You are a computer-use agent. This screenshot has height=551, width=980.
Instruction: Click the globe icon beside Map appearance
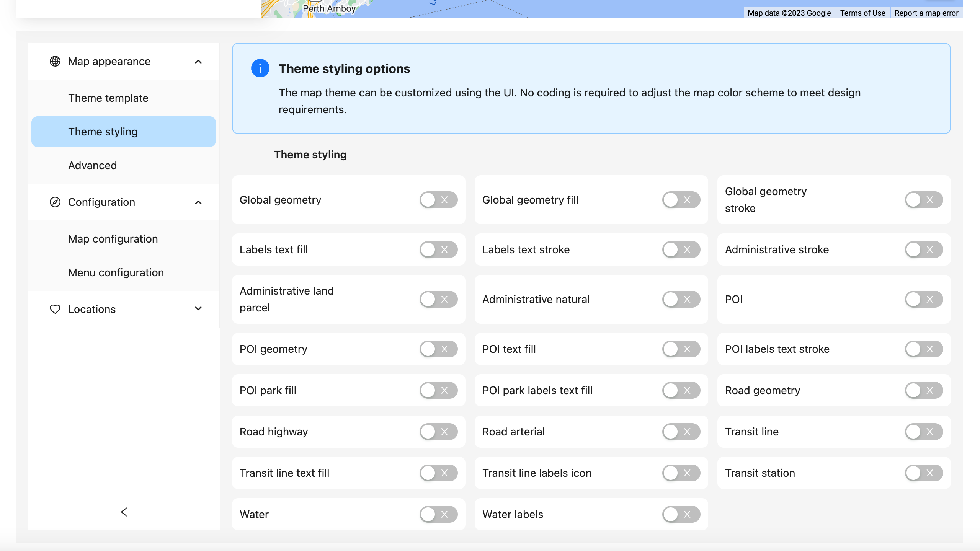[x=55, y=61]
